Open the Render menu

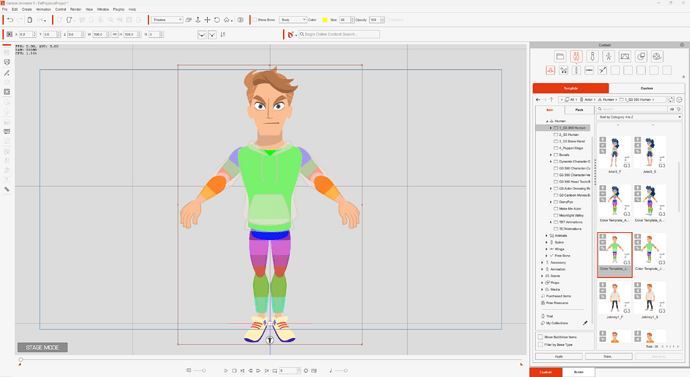tap(76, 9)
